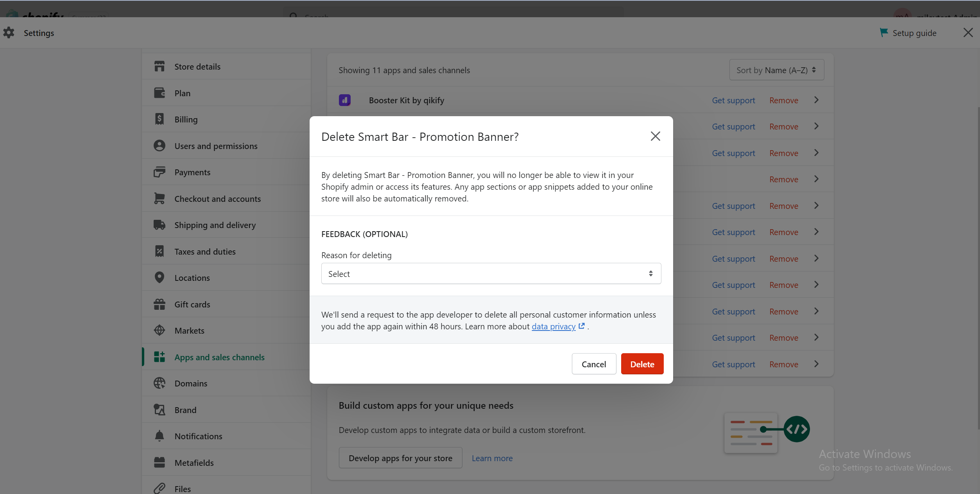Screen dimensions: 980x494
Task: Click the Booster Kit by qikify app name
Action: (407, 100)
